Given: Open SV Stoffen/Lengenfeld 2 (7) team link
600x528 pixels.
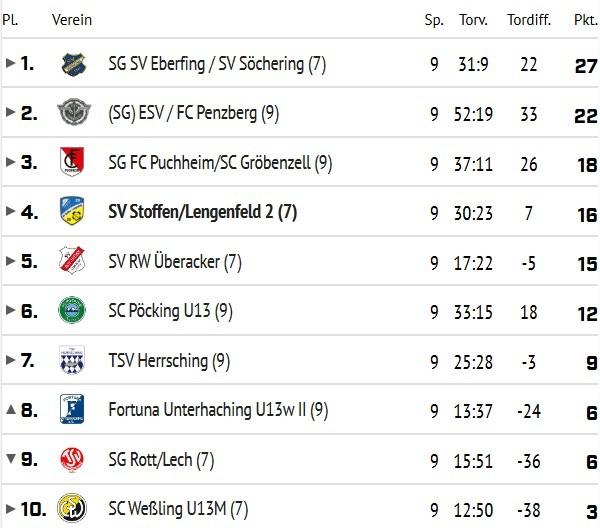Looking at the screenshot, I should (x=202, y=212).
